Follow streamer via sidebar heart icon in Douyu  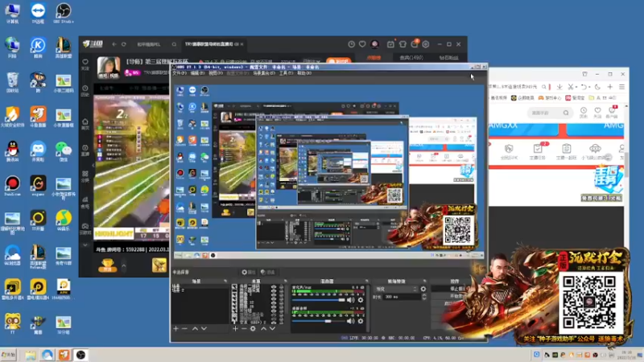point(85,62)
